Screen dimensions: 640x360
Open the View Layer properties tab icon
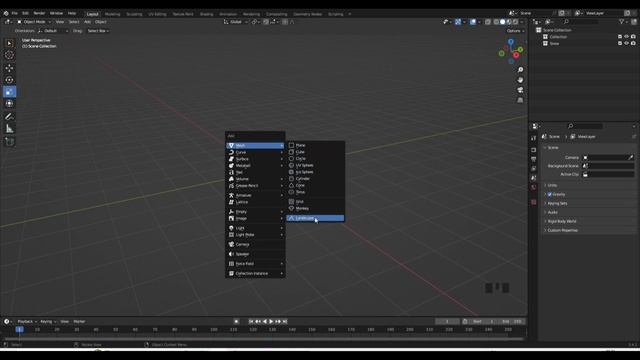click(x=533, y=169)
